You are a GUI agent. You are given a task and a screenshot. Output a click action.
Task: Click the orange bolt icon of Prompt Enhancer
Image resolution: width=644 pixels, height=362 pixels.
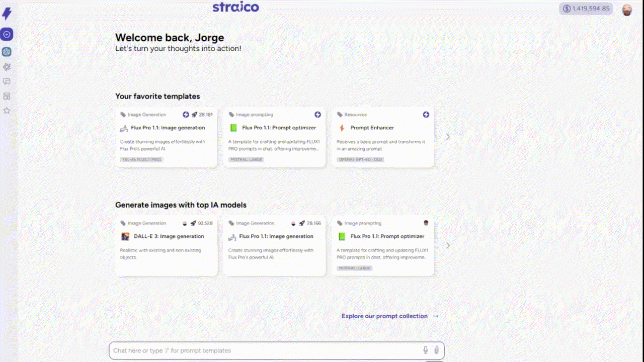click(x=342, y=128)
